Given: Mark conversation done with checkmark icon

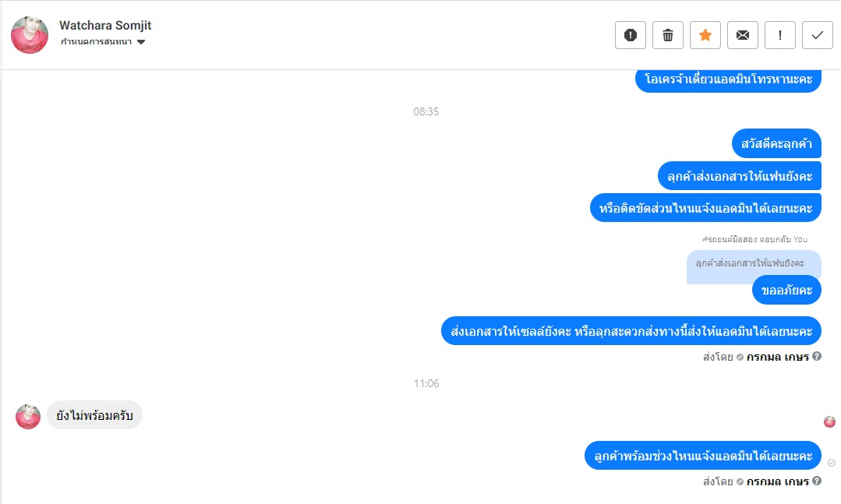Looking at the screenshot, I should click(x=818, y=35).
